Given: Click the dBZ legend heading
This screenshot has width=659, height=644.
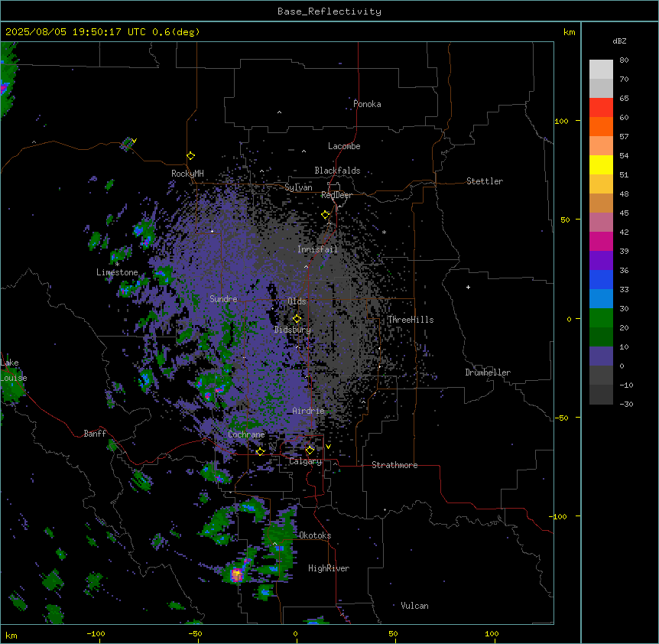Looking at the screenshot, I should pyautogui.click(x=619, y=41).
